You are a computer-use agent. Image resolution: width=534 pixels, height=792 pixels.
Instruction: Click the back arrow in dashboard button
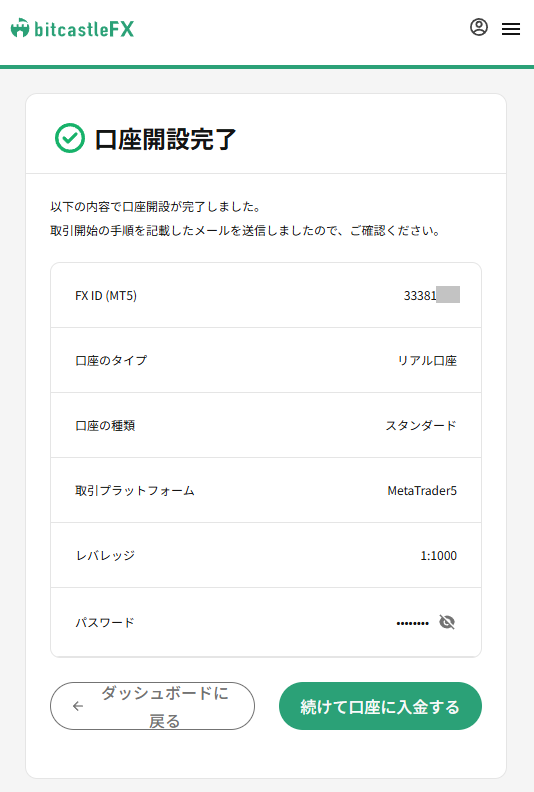[78, 706]
